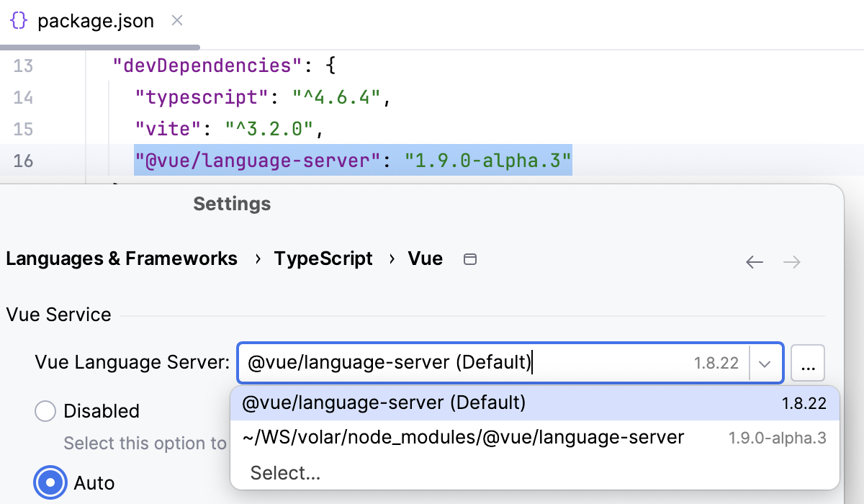This screenshot has width=864, height=504.
Task: Navigate forward with the right arrow in Settings
Action: click(792, 261)
